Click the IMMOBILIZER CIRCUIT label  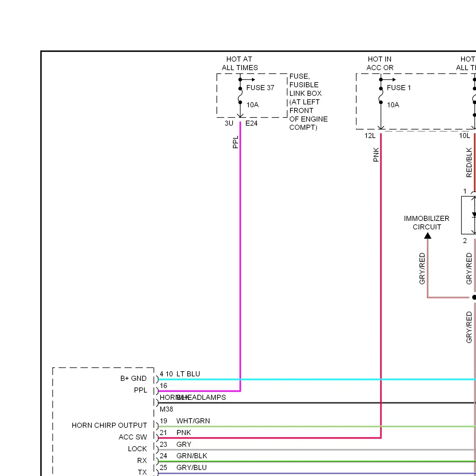[426, 223]
